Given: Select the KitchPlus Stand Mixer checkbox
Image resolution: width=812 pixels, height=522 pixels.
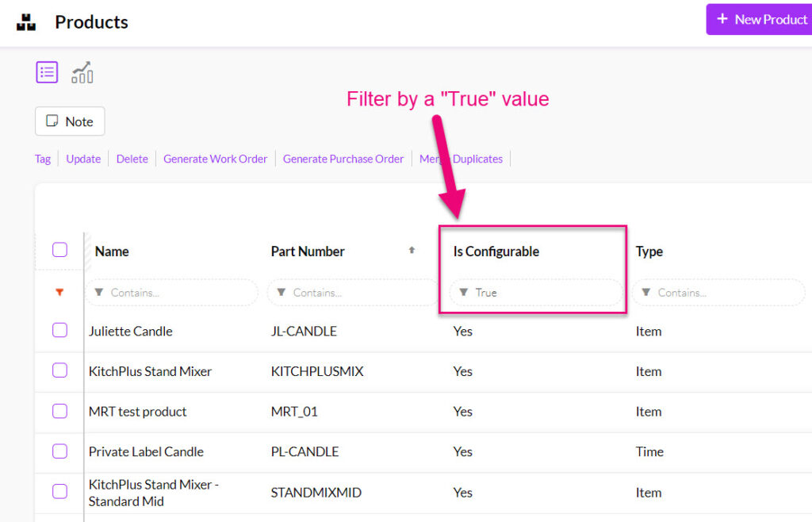Looking at the screenshot, I should pyautogui.click(x=59, y=371).
